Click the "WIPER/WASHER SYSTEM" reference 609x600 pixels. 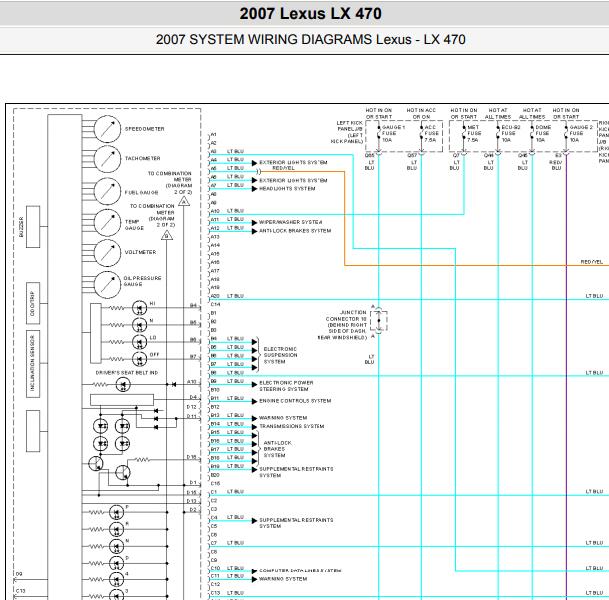[291, 222]
